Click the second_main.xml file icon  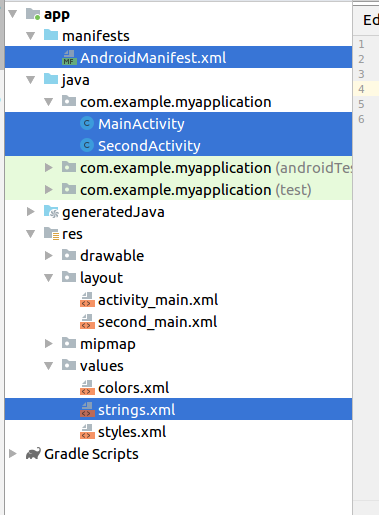tap(87, 322)
